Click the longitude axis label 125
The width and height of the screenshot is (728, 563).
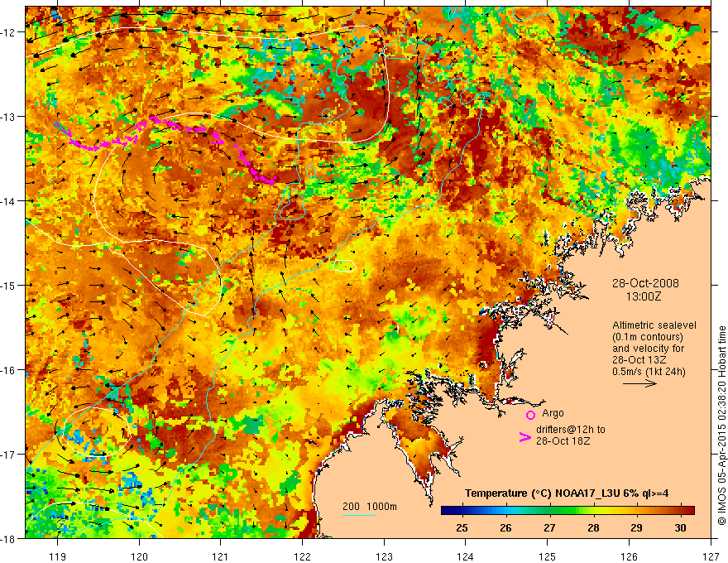coord(548,556)
